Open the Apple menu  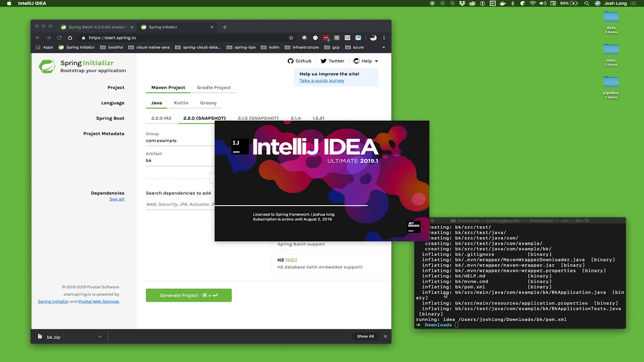click(x=9, y=3)
